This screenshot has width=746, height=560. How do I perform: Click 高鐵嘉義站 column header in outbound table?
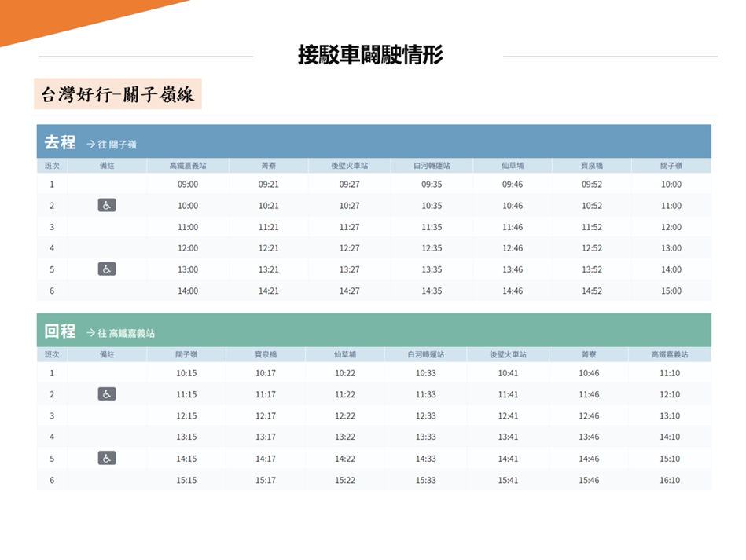[x=188, y=166]
